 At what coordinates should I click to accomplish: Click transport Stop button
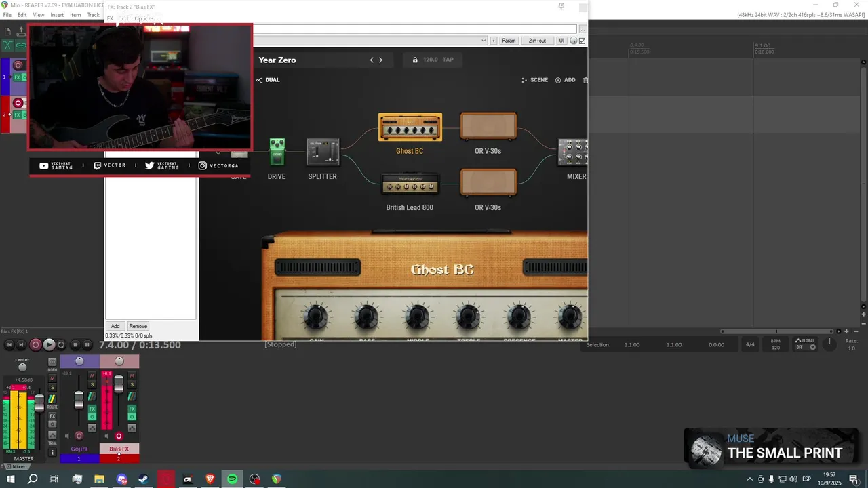75,345
